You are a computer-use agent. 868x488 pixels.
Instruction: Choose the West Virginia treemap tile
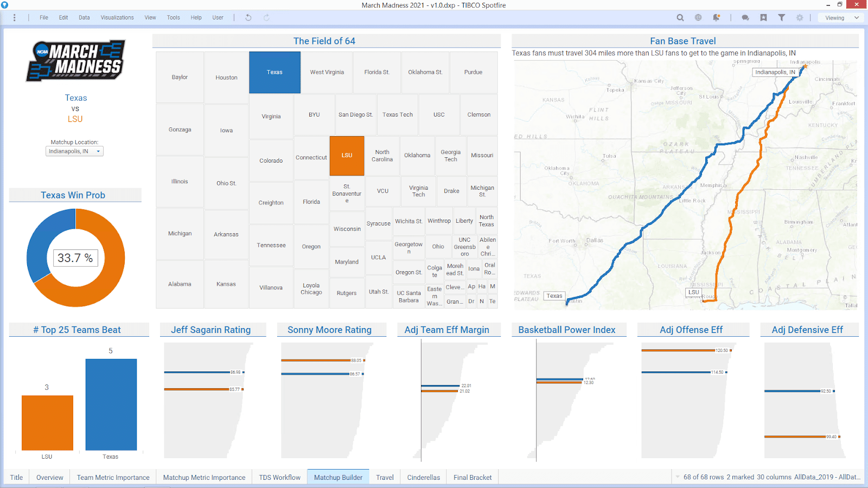coord(327,72)
